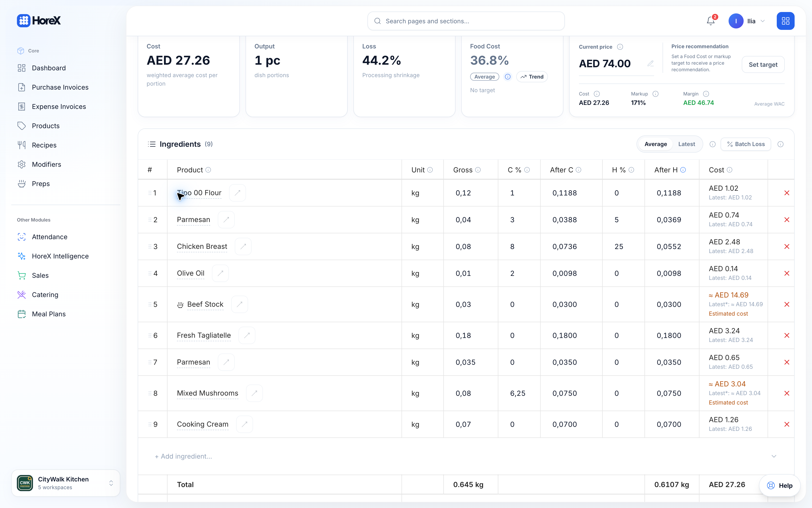Open the Help widget
Viewport: 812px width, 508px height.
click(x=779, y=485)
